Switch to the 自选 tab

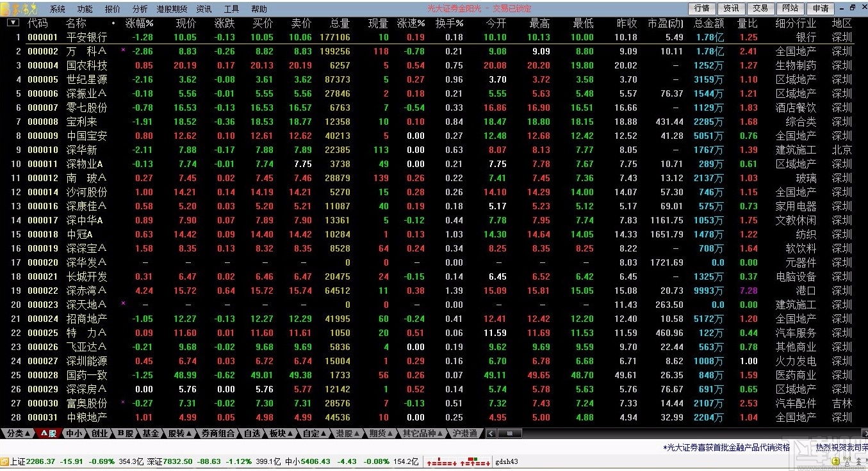click(253, 433)
